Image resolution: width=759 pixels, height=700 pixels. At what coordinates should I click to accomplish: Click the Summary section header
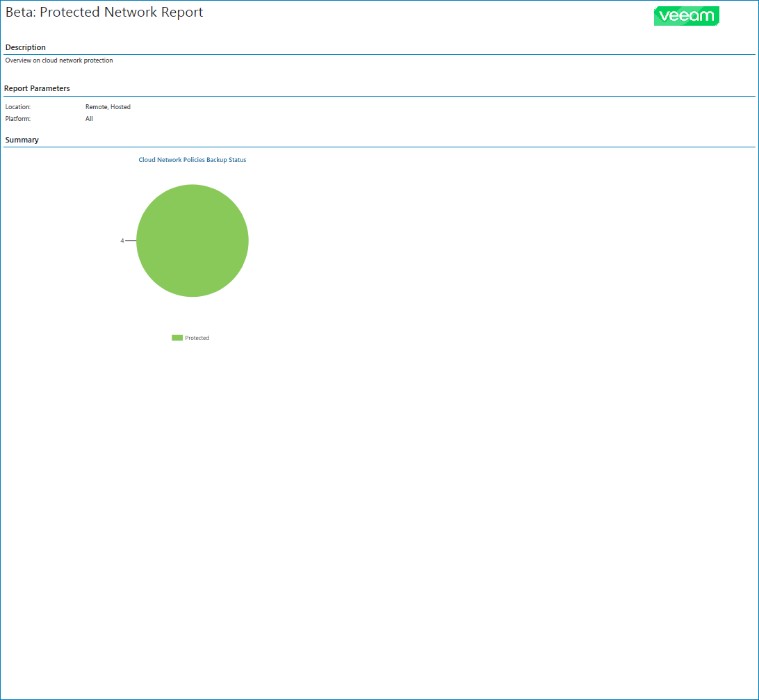coord(22,140)
